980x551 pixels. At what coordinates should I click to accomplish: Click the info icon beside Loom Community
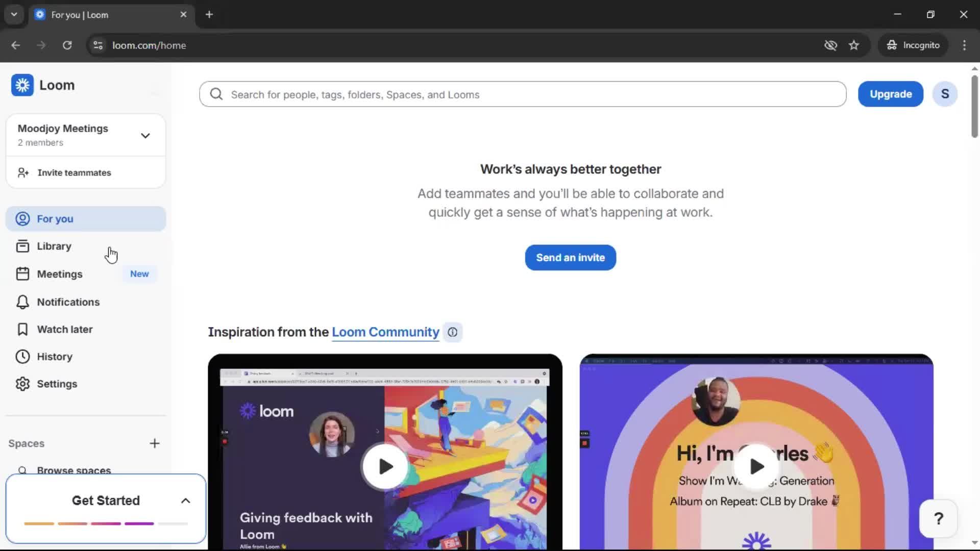coord(453,332)
